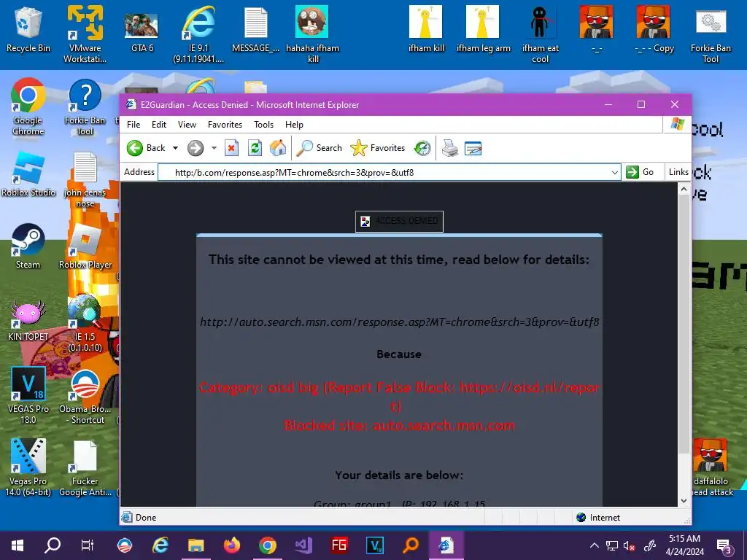The height and width of the screenshot is (560, 747).
Task: Open the ifham eat cool desktop icon
Action: pyautogui.click(x=540, y=34)
